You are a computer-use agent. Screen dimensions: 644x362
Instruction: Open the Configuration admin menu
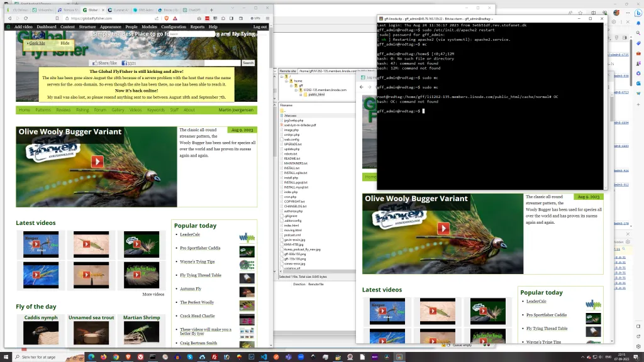(x=173, y=27)
